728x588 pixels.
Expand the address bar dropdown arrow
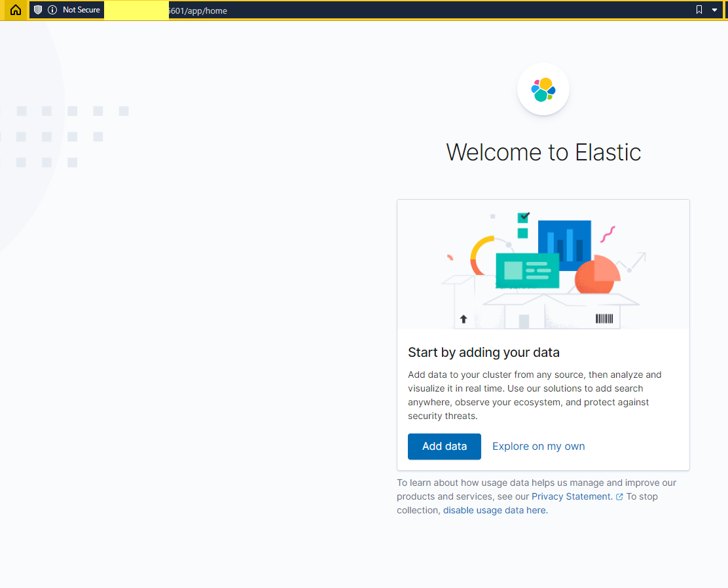click(714, 10)
